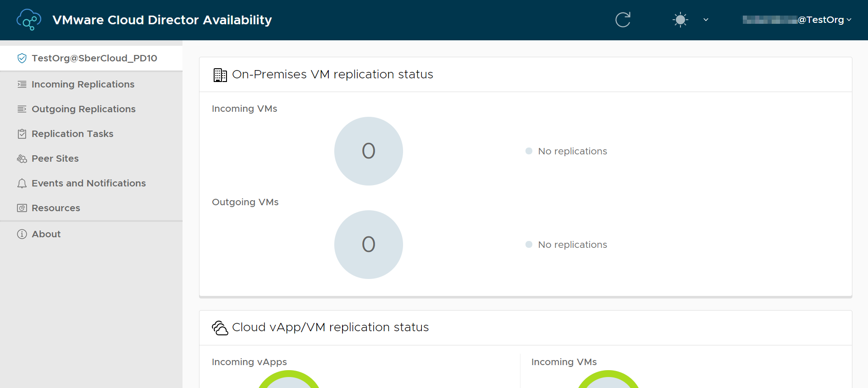The height and width of the screenshot is (388, 868).
Task: Click the Incoming Replications list icon
Action: click(x=22, y=84)
